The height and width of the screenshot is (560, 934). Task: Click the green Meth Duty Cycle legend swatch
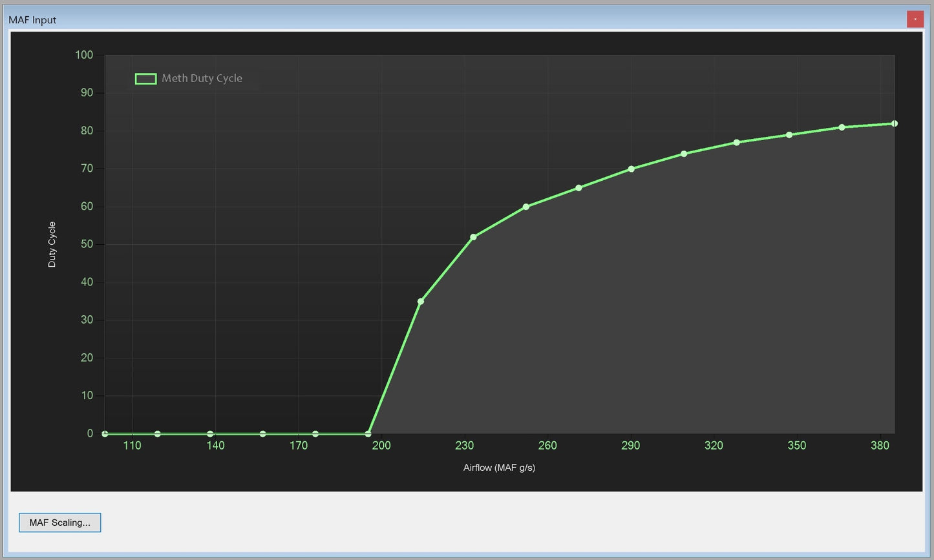pos(145,79)
